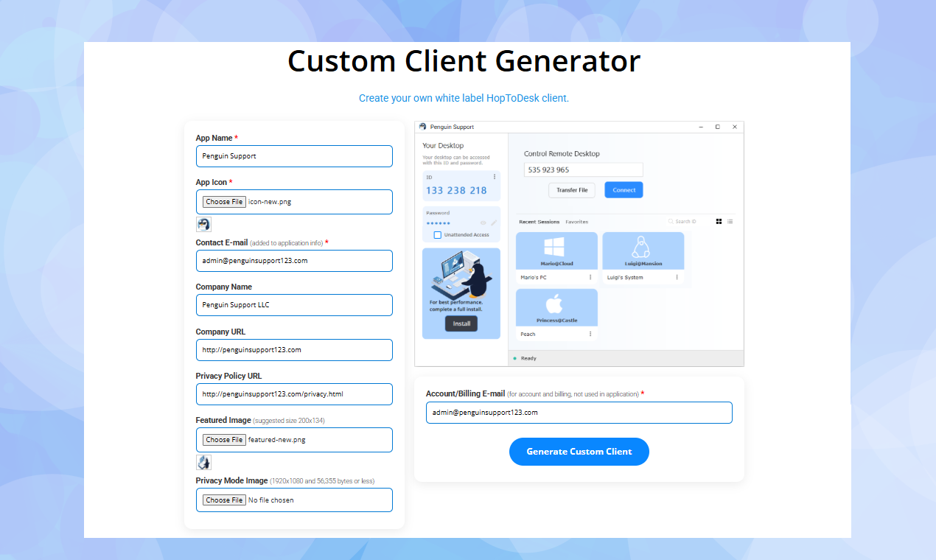Screen dimensions: 936x560
Task: Enable the Unattended Access checkbox
Action: pos(438,235)
